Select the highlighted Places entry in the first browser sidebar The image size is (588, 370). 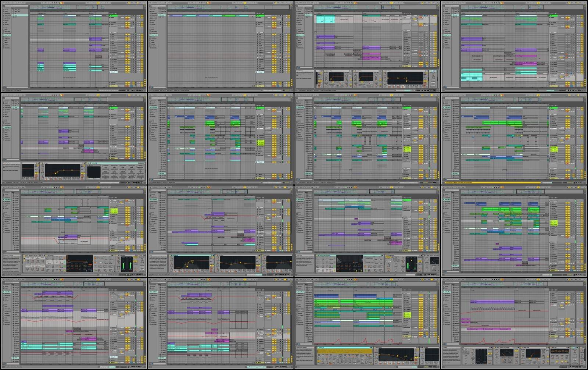(x=7, y=35)
